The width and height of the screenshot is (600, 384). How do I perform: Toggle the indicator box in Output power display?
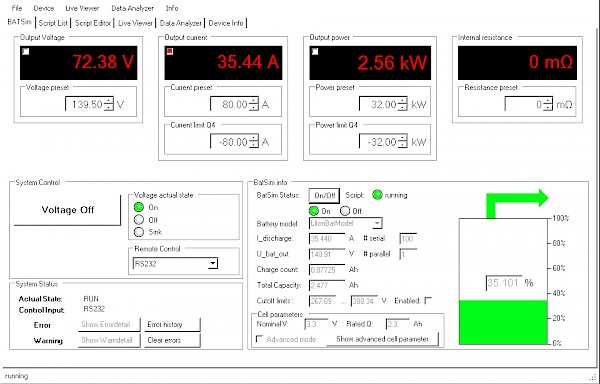click(x=315, y=51)
